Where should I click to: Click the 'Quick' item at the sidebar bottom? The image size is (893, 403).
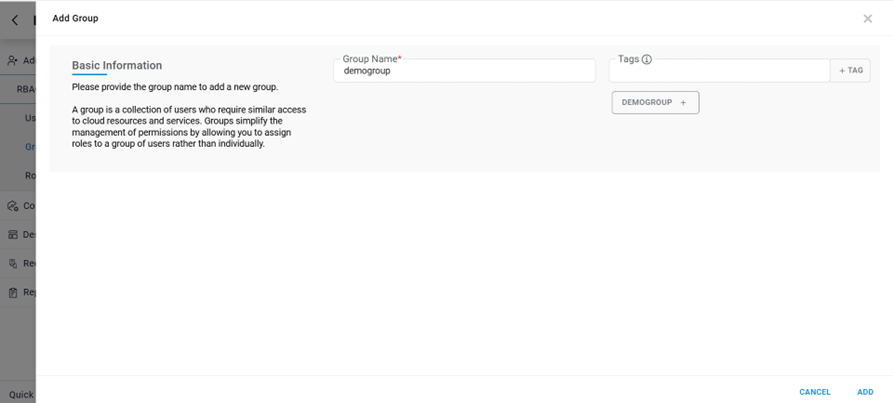pyautogui.click(x=21, y=394)
